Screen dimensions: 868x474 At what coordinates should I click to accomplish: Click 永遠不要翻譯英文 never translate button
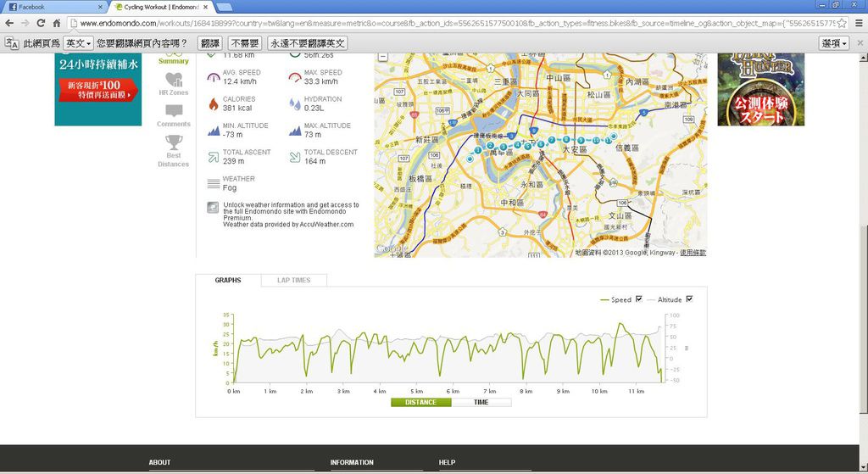point(308,43)
